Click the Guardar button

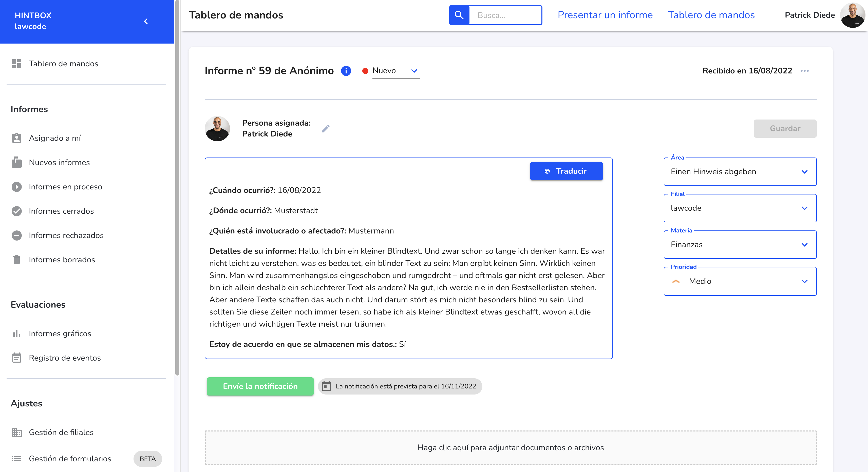[x=785, y=129]
